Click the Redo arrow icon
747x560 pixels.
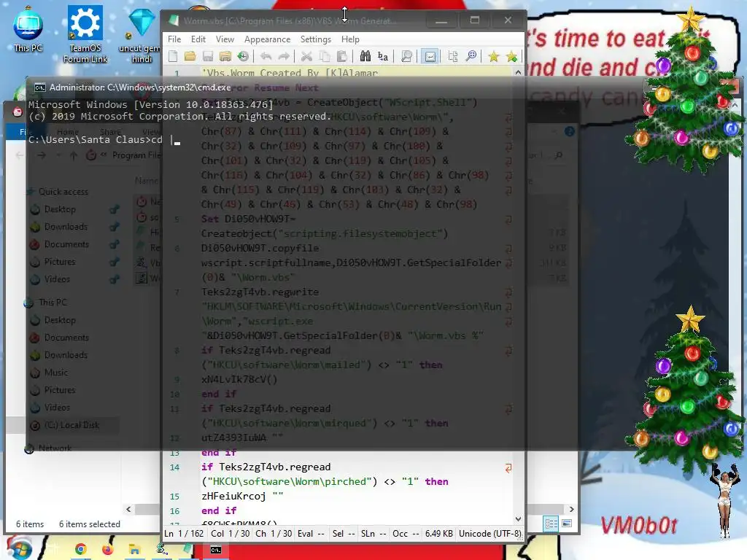pyautogui.click(x=284, y=57)
